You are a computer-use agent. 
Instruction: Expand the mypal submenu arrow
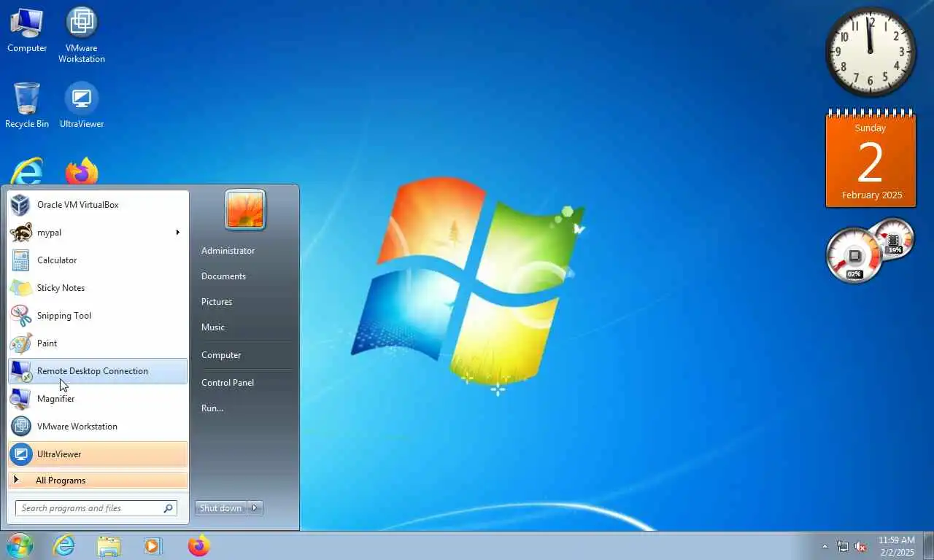point(177,233)
